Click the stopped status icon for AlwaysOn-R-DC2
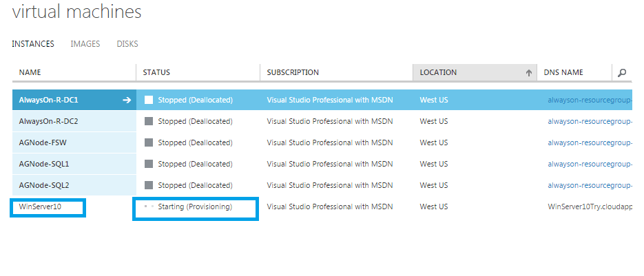 coord(148,121)
